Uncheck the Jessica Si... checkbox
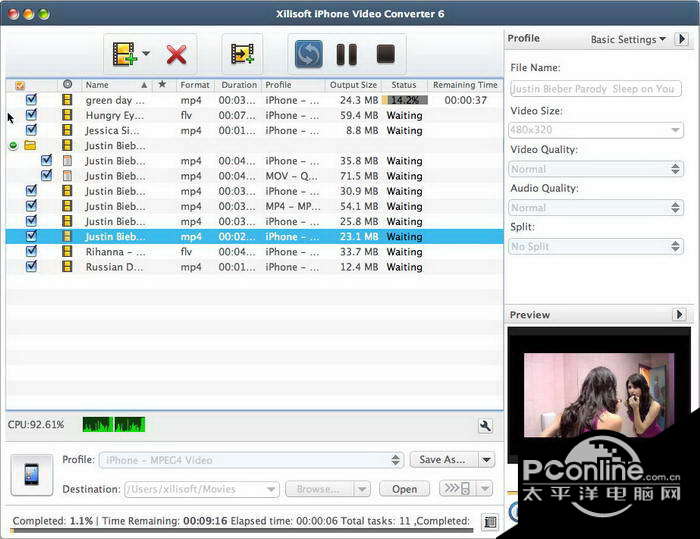700x539 pixels. point(31,130)
